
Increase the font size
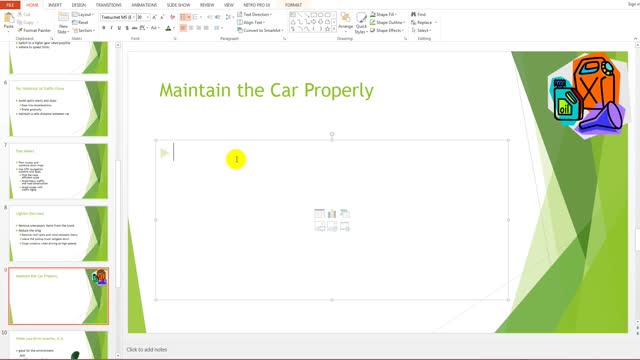click(x=154, y=17)
